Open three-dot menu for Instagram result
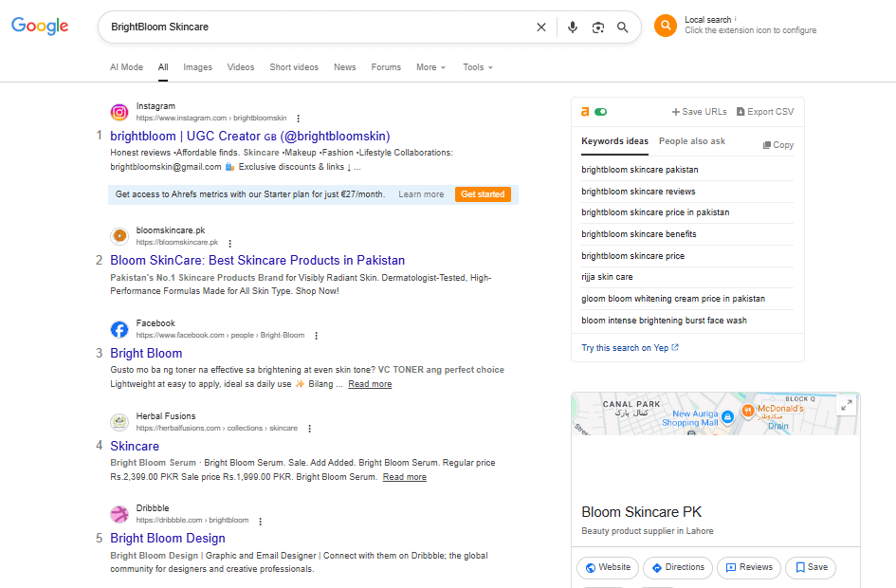Viewport: 896px width, 588px height. tap(298, 119)
